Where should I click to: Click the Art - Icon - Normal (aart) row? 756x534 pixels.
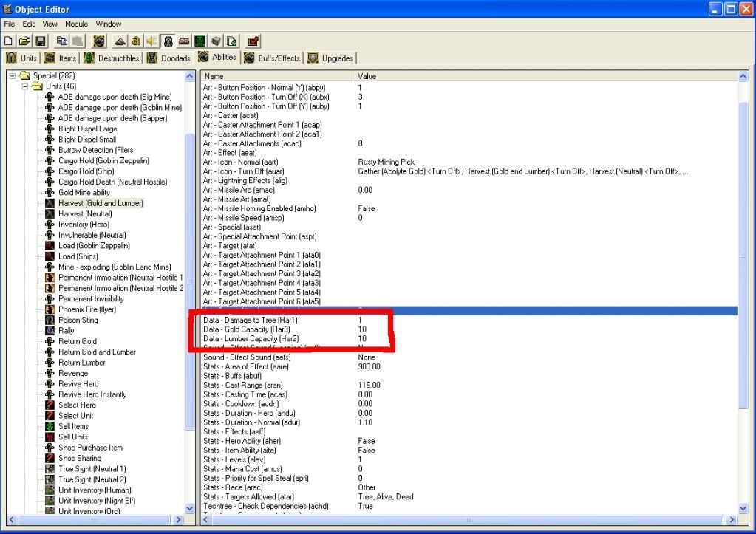[469, 162]
